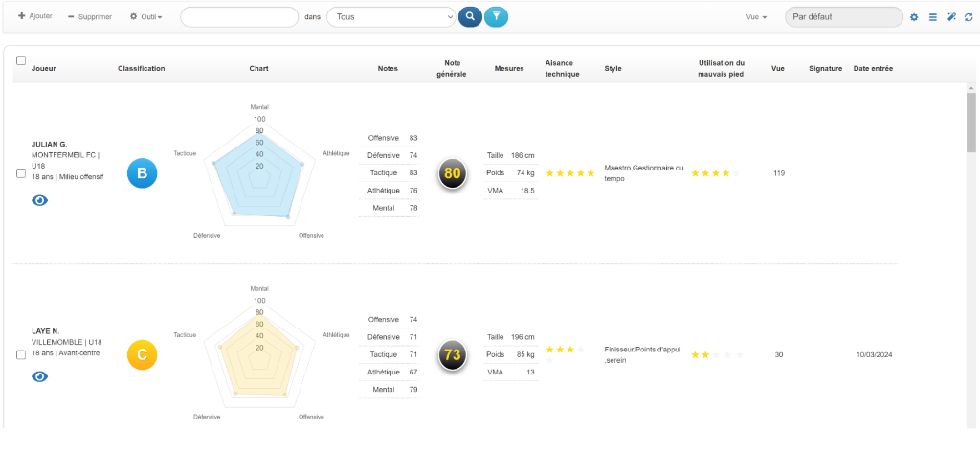This screenshot has width=980, height=453.
Task: Open the 'Tous' search scope dropdown
Action: (x=391, y=17)
